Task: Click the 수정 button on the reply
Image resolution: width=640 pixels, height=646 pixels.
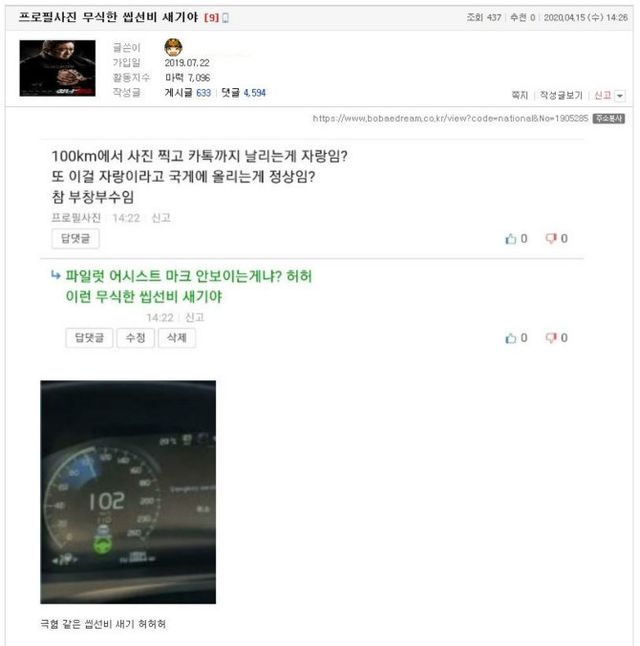Action: pos(135,338)
